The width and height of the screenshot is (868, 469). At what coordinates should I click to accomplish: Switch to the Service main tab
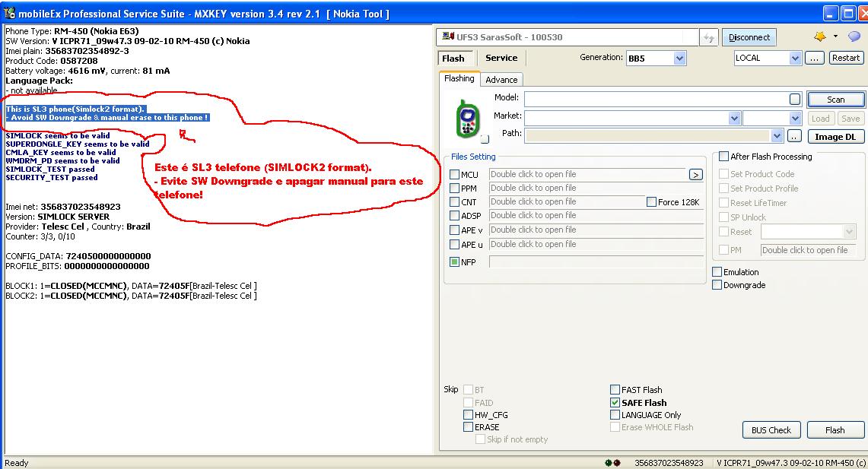[x=501, y=58]
